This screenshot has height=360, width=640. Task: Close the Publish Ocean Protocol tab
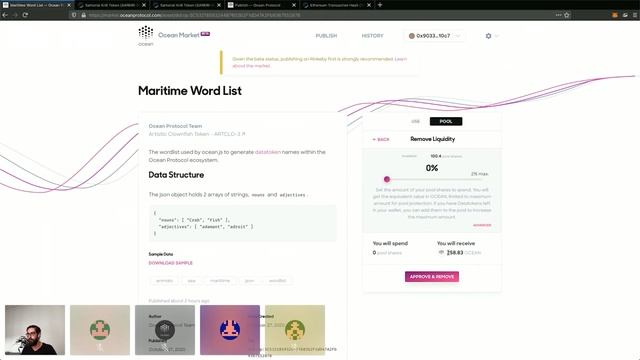click(294, 5)
